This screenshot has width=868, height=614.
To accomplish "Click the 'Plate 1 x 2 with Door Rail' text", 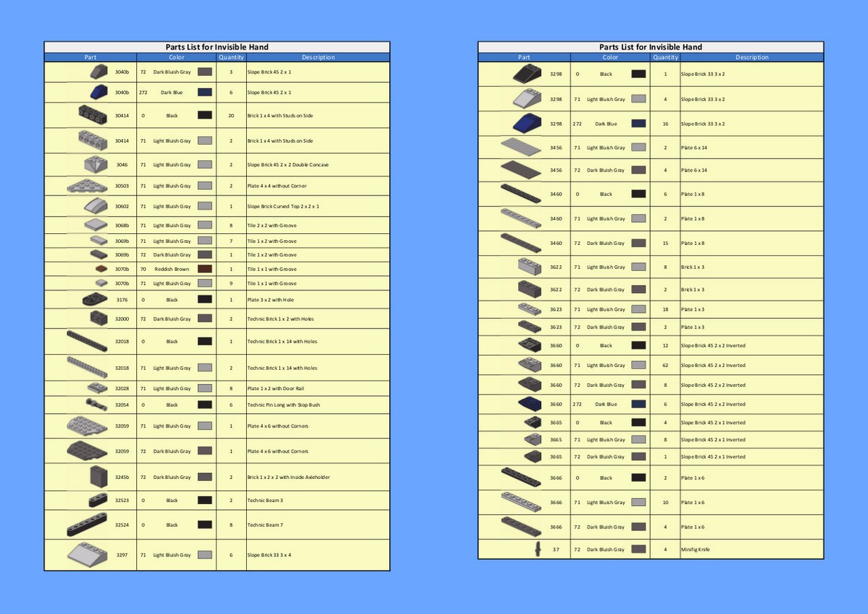I will coord(277,389).
